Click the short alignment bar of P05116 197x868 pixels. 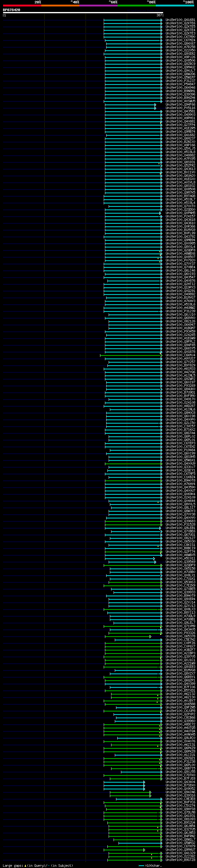[130, 108]
